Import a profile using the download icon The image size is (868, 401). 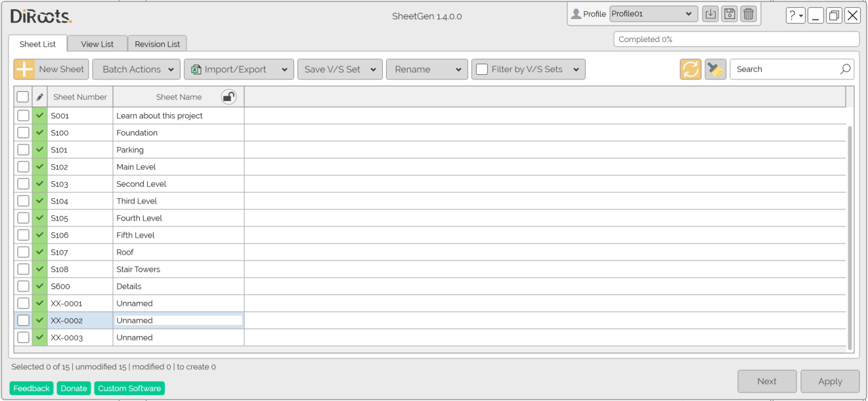710,13
